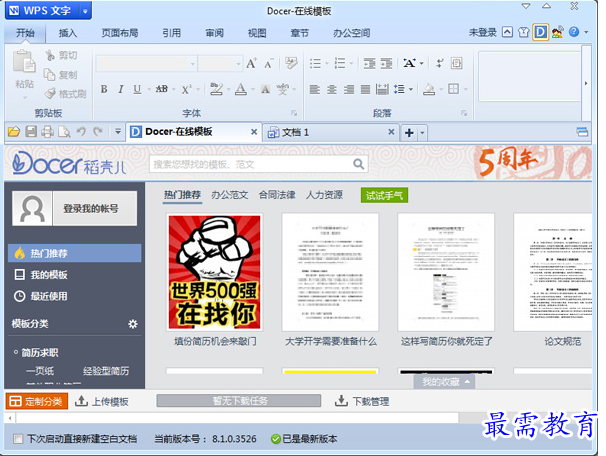Viewport: 606px width, 456px height.
Task: Click the Clear Formatting icon
Action: pyautogui.click(x=291, y=63)
